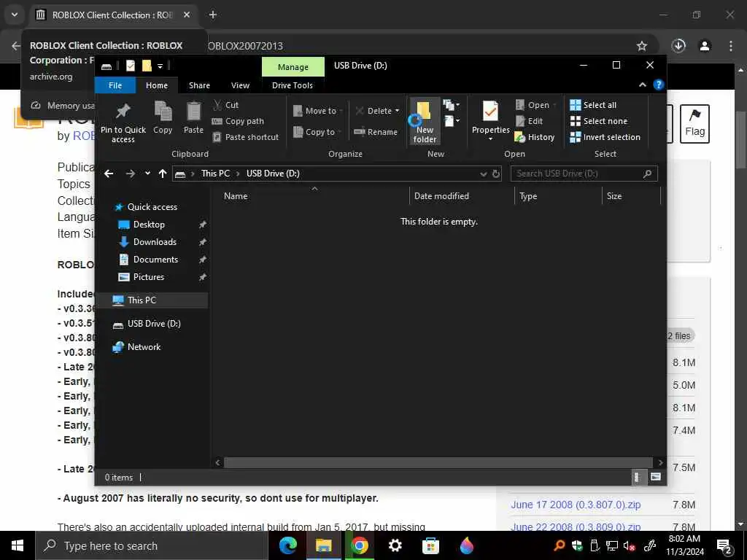Click taskbar Type here to search box
The width and height of the screenshot is (747, 560).
tap(151, 545)
